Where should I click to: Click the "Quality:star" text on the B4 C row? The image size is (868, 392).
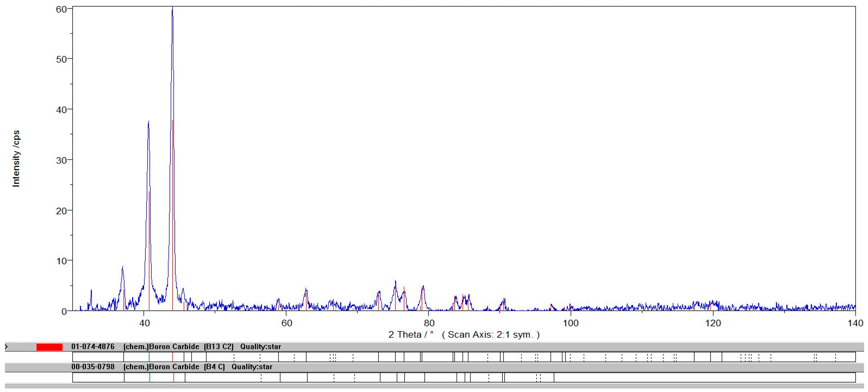pos(252,367)
